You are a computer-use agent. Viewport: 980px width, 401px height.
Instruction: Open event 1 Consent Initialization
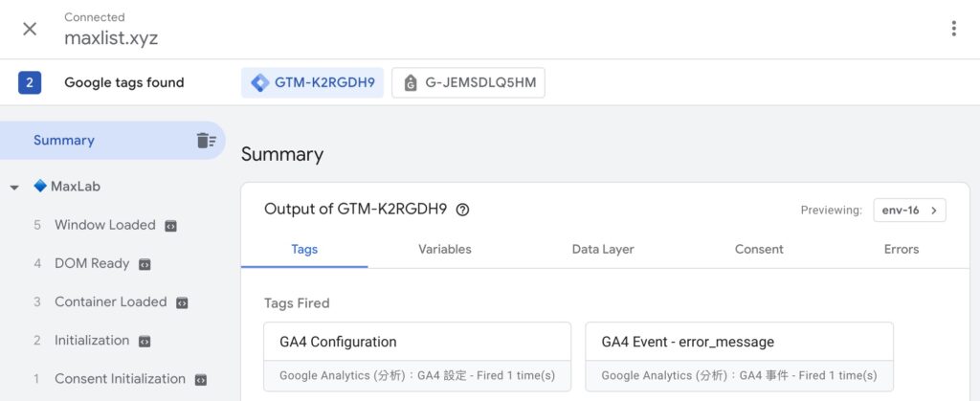[120, 379]
